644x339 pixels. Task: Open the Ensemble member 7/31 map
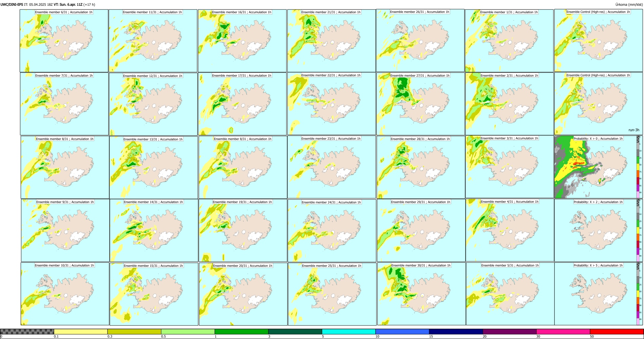coord(64,104)
